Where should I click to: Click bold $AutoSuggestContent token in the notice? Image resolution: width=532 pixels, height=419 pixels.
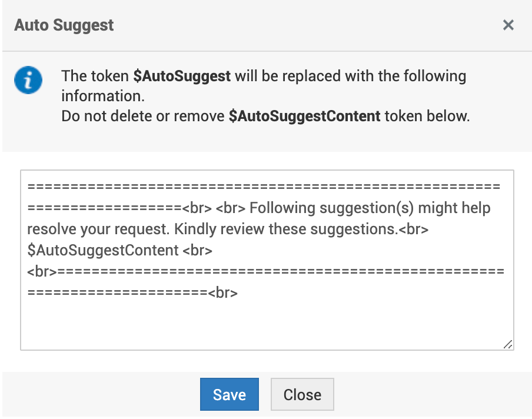tap(304, 115)
